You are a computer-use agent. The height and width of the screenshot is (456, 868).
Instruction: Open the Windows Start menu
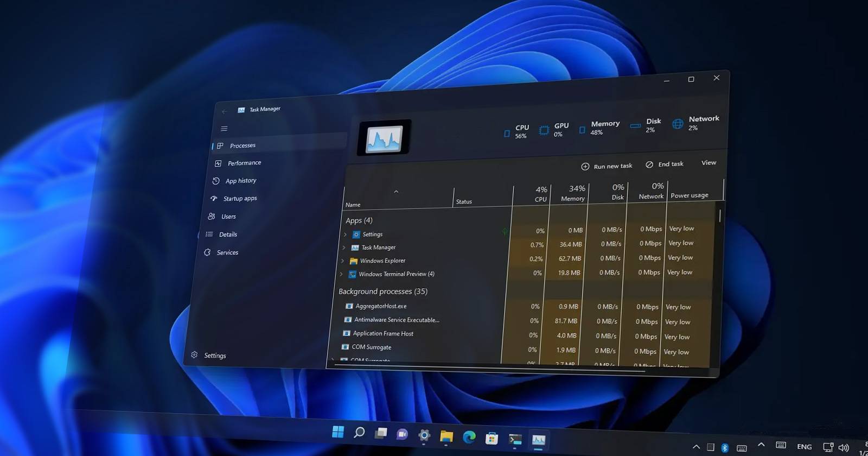338,432
